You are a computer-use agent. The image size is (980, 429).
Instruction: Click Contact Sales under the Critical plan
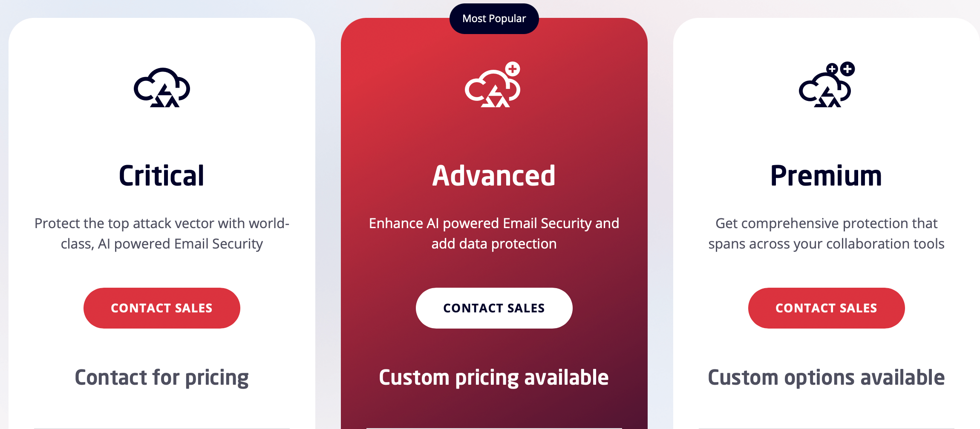[x=162, y=308]
